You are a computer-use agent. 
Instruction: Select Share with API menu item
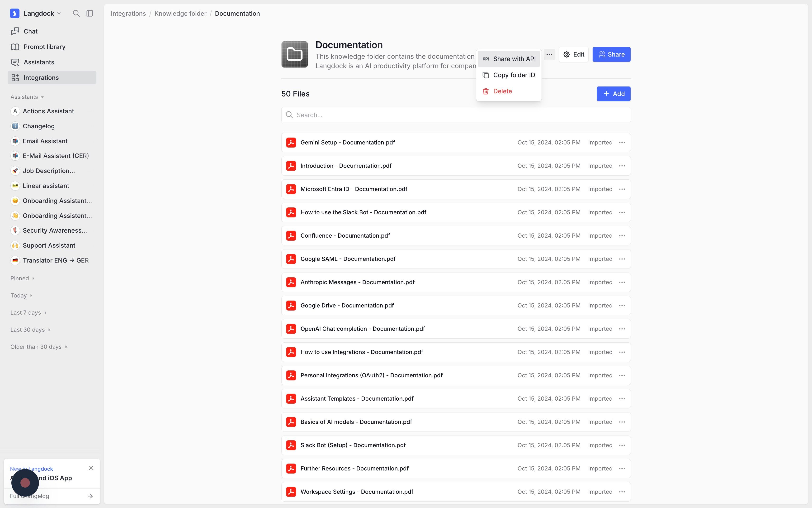[x=509, y=59]
